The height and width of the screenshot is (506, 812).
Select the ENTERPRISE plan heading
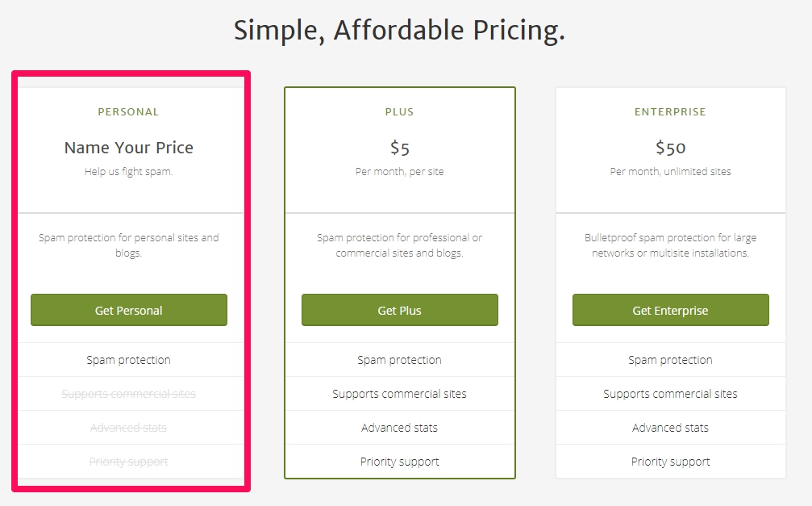point(671,112)
